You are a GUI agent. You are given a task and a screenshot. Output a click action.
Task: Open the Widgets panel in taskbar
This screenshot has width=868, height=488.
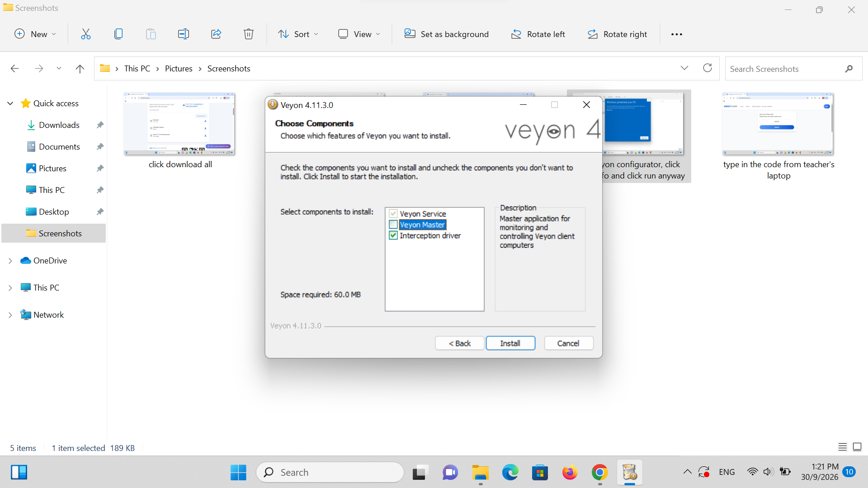coord(19,473)
